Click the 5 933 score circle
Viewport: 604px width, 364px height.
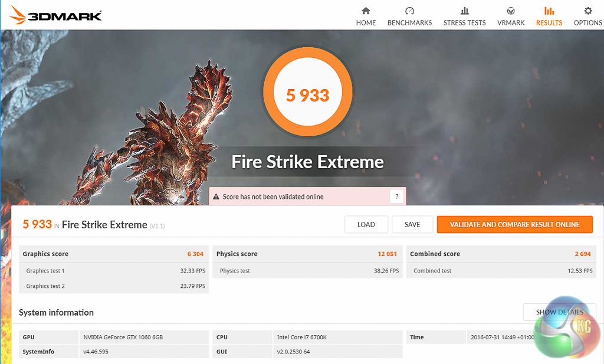pos(307,91)
